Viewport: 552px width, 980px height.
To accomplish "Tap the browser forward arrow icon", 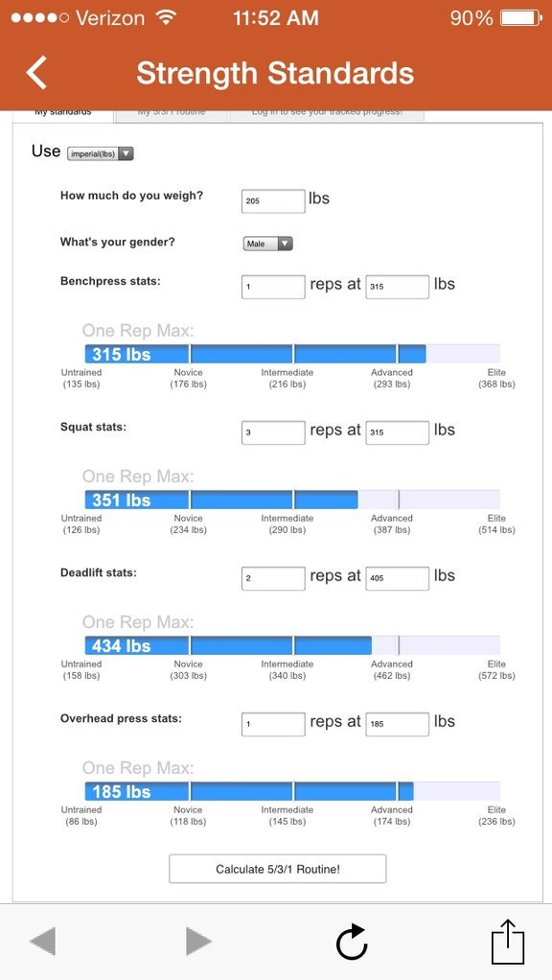I will [198, 942].
